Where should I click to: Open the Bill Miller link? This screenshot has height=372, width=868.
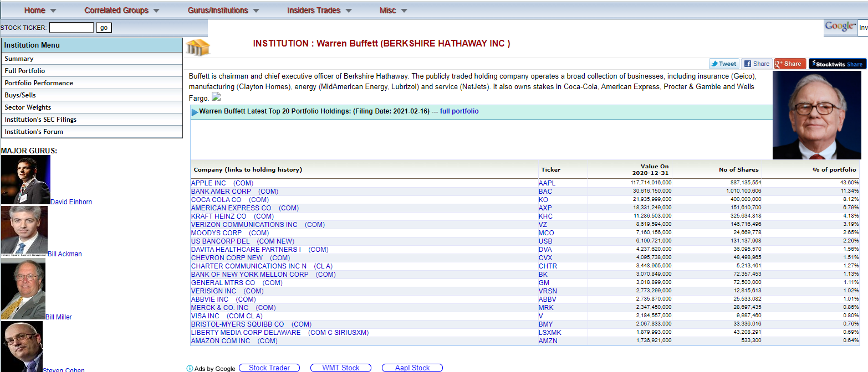[x=59, y=317]
